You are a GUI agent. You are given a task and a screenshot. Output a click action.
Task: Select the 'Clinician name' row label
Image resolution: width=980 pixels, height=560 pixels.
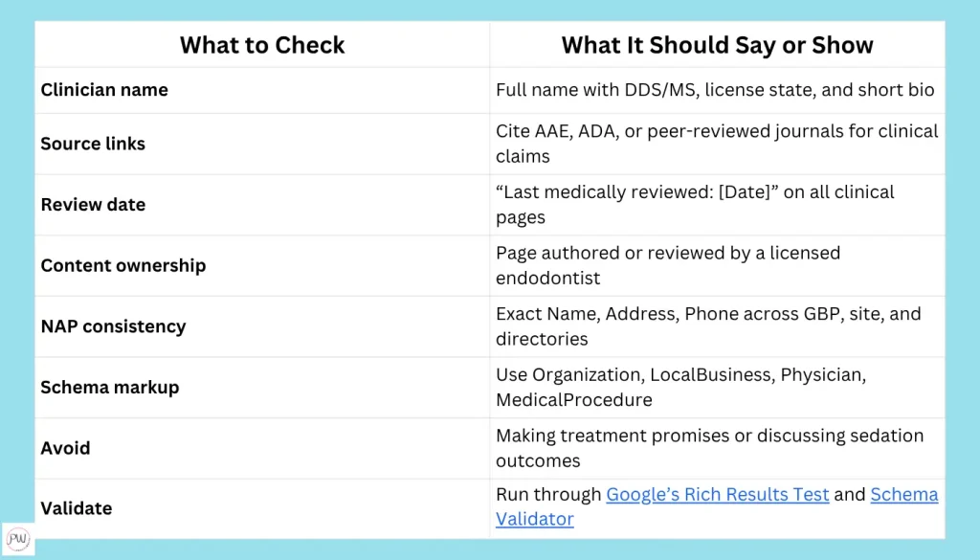coord(104,90)
